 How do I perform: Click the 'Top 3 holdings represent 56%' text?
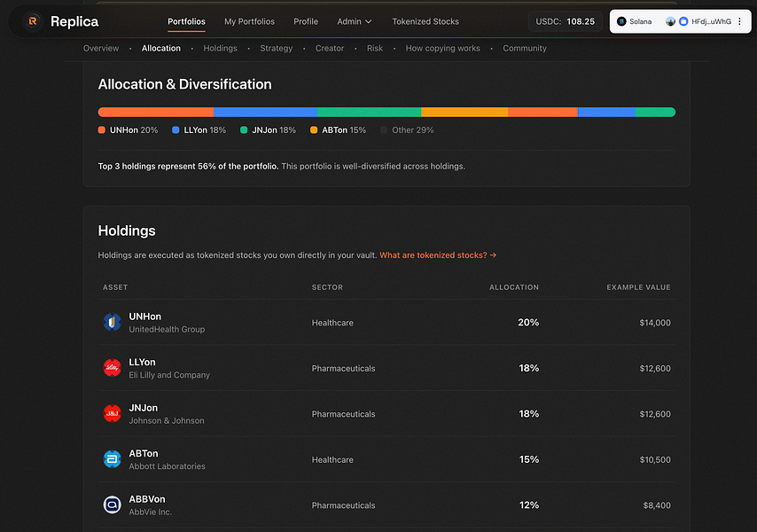coord(188,166)
